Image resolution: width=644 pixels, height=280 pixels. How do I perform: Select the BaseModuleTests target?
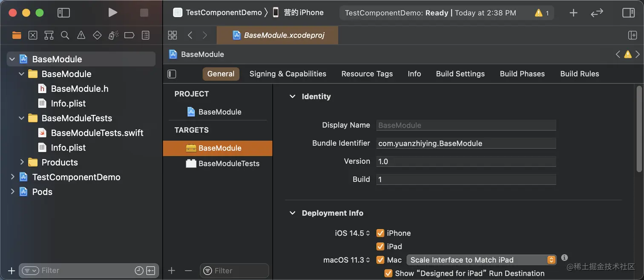pos(228,163)
